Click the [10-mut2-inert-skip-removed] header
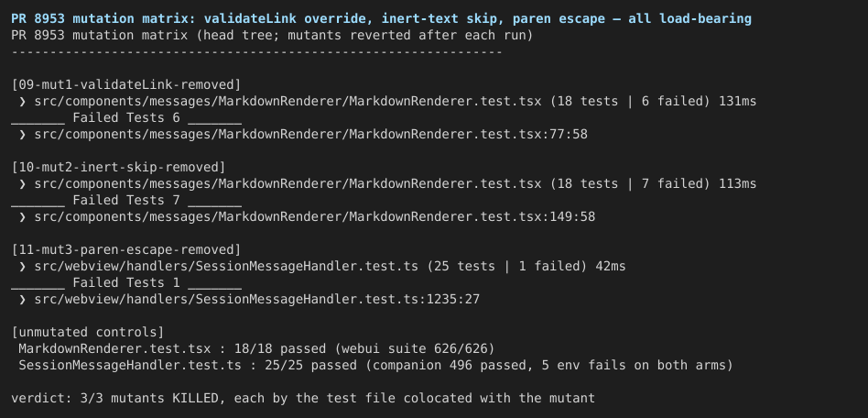 pyautogui.click(x=118, y=167)
